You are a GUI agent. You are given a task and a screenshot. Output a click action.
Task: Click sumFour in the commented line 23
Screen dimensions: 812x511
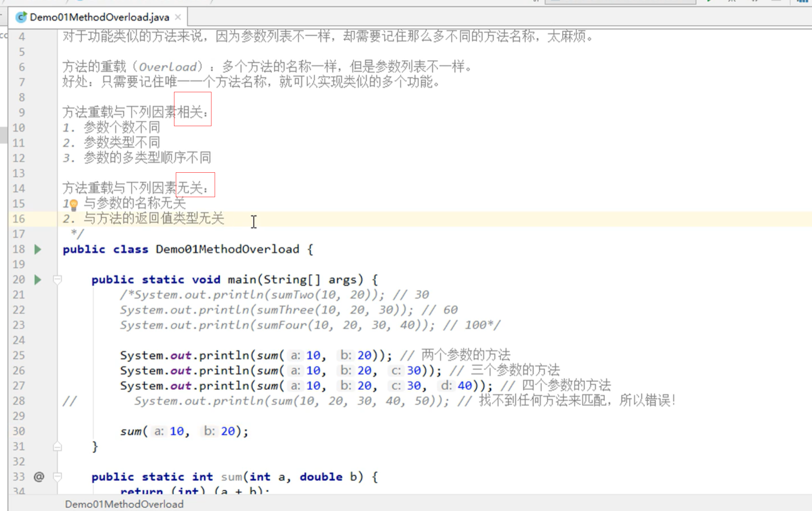tap(282, 325)
